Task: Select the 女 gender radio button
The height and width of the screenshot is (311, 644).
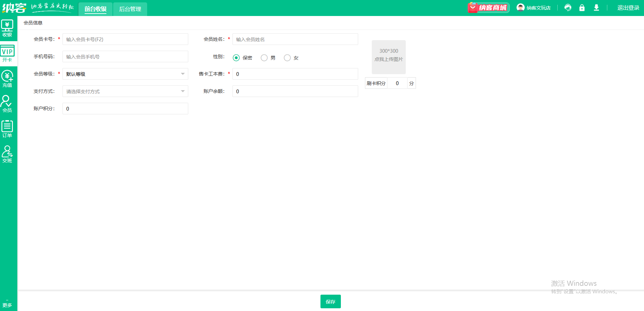Action: [x=287, y=58]
